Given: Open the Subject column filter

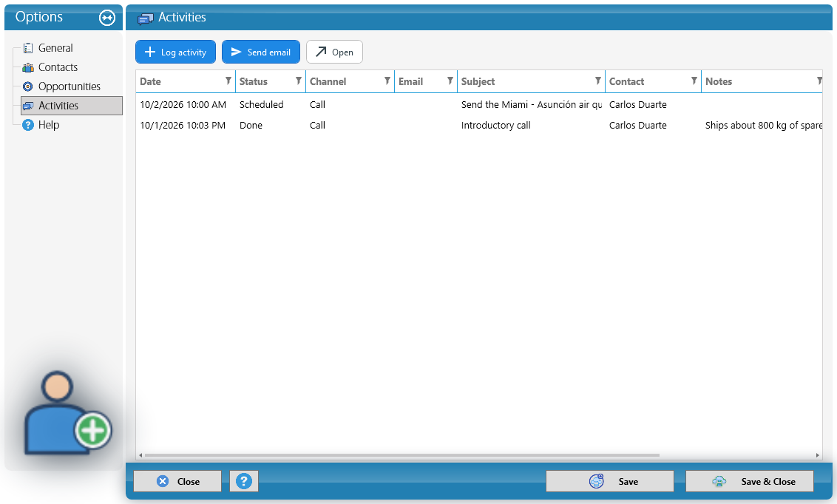Looking at the screenshot, I should click(598, 81).
